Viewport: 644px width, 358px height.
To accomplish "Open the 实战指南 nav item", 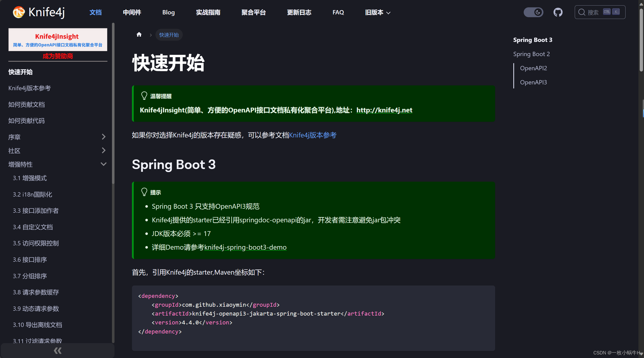I will pos(208,12).
